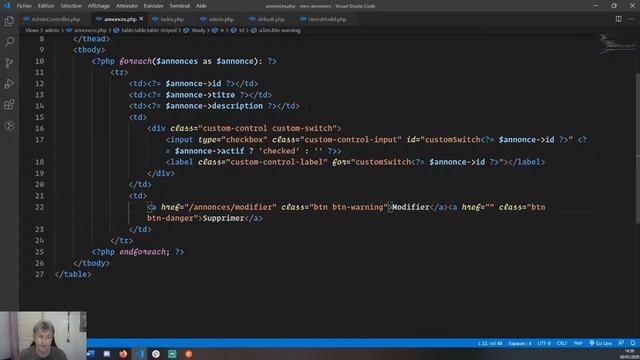Change encoding via UTF-8 in the status bar
The image size is (640, 360).
click(x=544, y=343)
